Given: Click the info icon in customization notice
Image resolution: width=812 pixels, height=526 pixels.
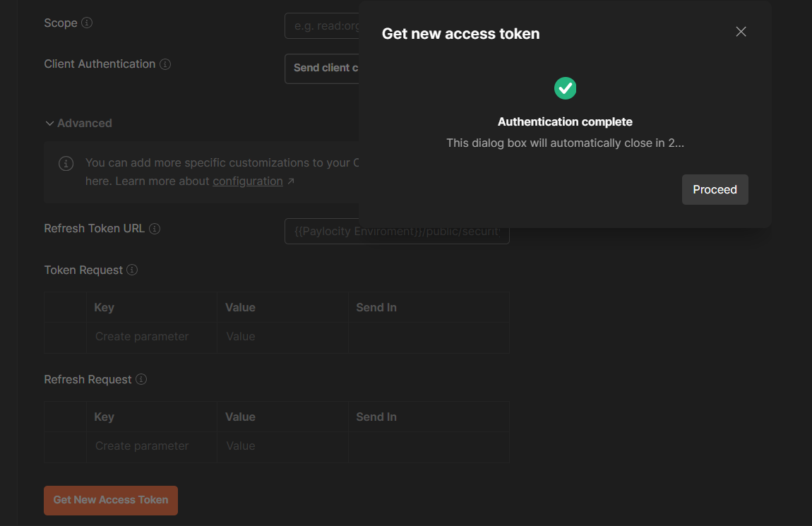Looking at the screenshot, I should (66, 164).
